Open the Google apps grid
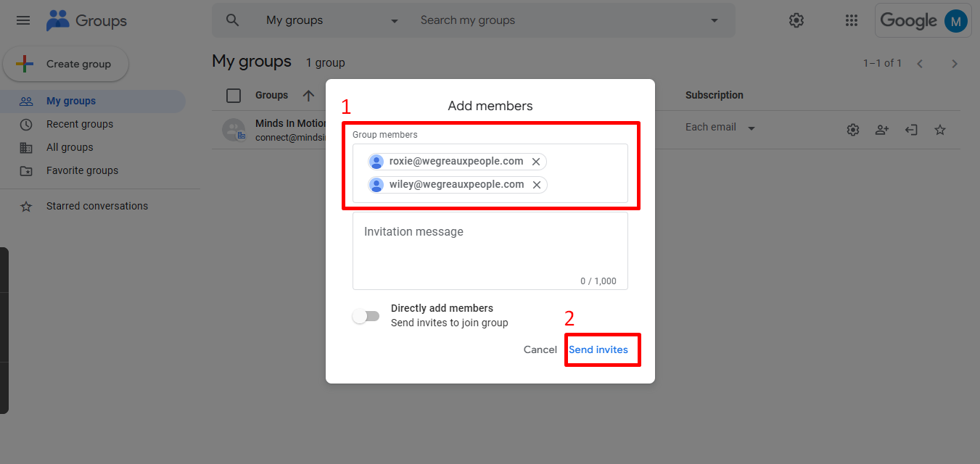Viewport: 980px width, 464px height. coord(851,20)
